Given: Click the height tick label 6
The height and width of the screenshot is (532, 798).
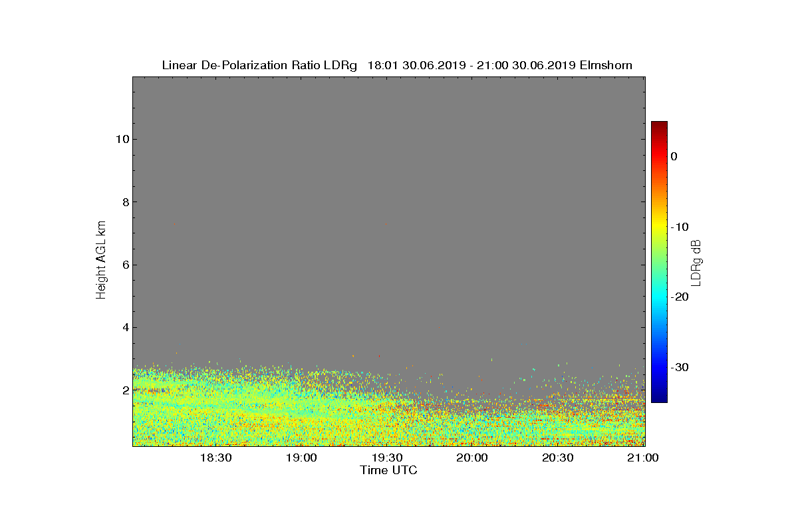Looking at the screenshot, I should [124, 265].
